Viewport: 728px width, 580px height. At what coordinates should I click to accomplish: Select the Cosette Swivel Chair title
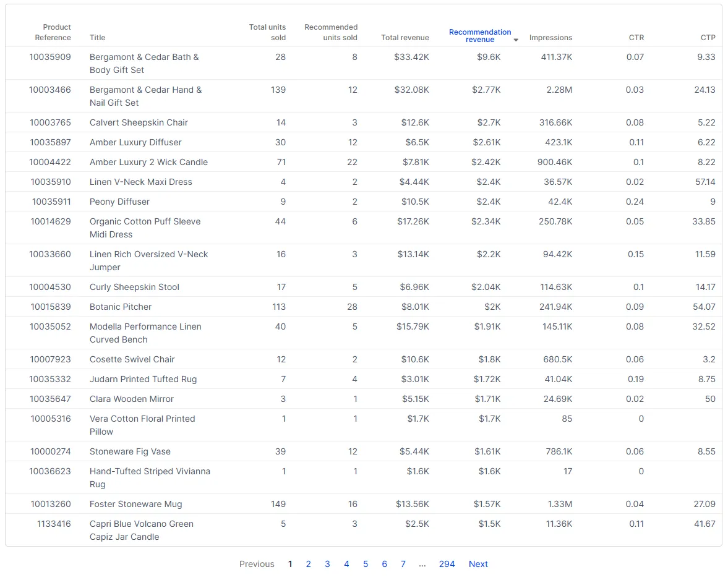[132, 360]
